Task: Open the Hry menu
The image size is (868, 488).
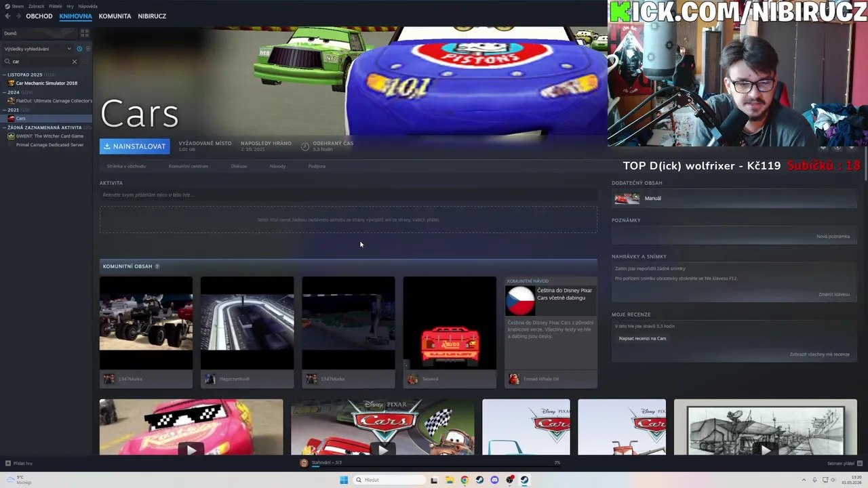Action: pos(70,6)
